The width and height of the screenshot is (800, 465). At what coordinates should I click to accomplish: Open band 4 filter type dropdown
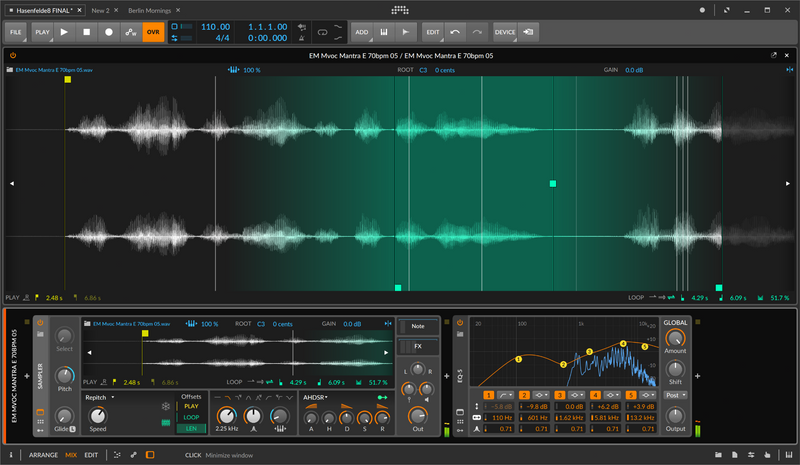tap(612, 395)
